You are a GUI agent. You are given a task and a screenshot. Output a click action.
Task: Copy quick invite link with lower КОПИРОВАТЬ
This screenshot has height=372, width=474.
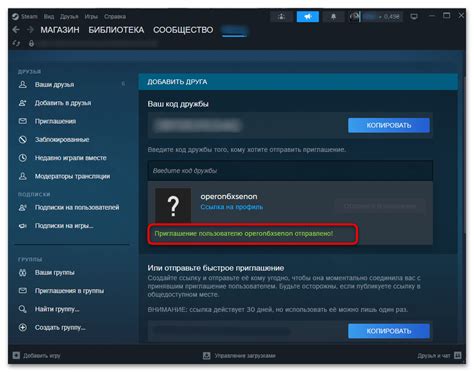pos(389,331)
